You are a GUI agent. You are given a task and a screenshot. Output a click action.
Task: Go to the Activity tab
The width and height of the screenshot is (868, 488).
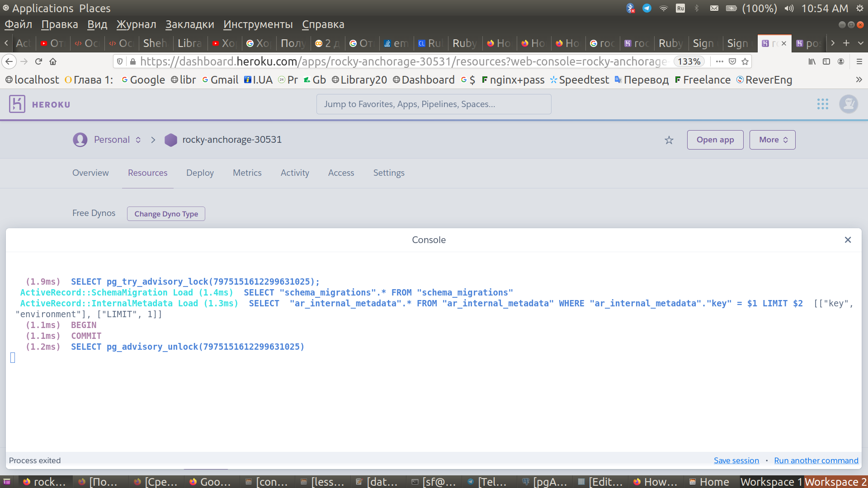(x=295, y=173)
